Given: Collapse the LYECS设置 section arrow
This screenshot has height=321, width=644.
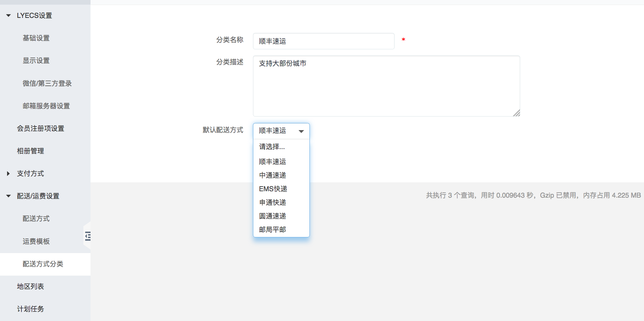Looking at the screenshot, I should [x=9, y=15].
